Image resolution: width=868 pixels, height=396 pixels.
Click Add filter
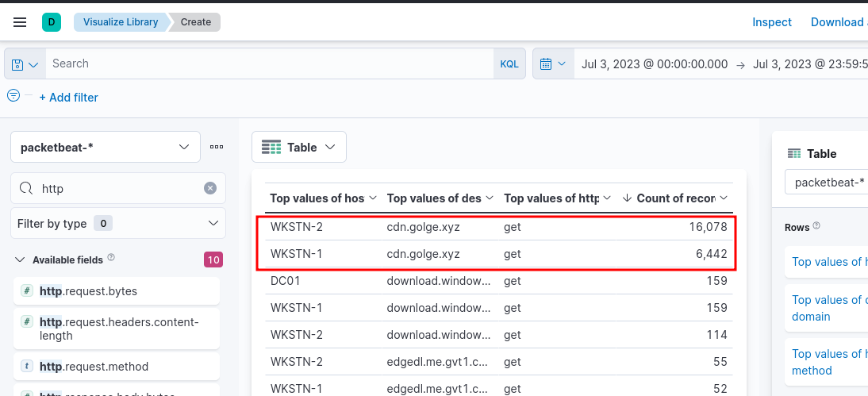pyautogui.click(x=68, y=98)
